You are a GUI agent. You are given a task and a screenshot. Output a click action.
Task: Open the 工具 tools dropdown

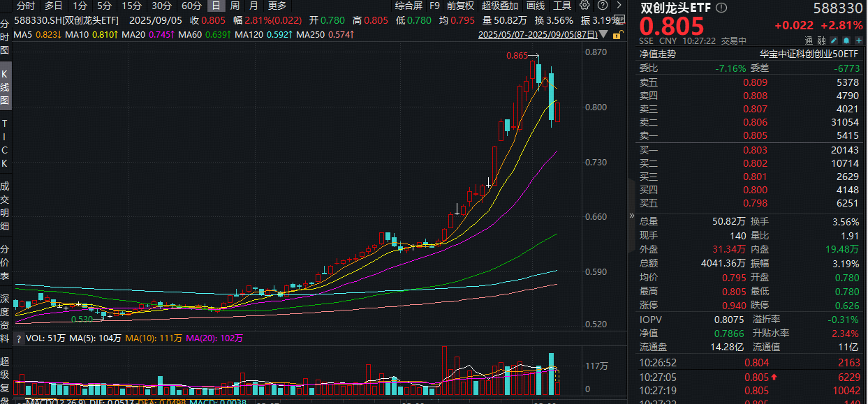pos(561,6)
